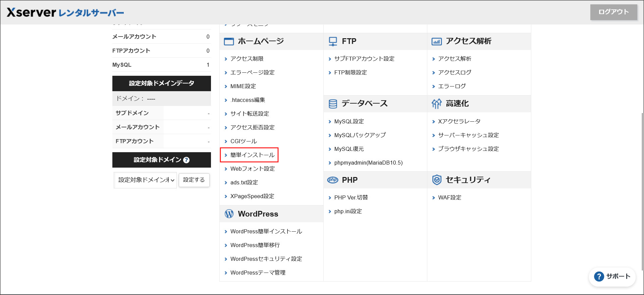Open the サポート help widget
644x295 pixels.
(x=612, y=277)
